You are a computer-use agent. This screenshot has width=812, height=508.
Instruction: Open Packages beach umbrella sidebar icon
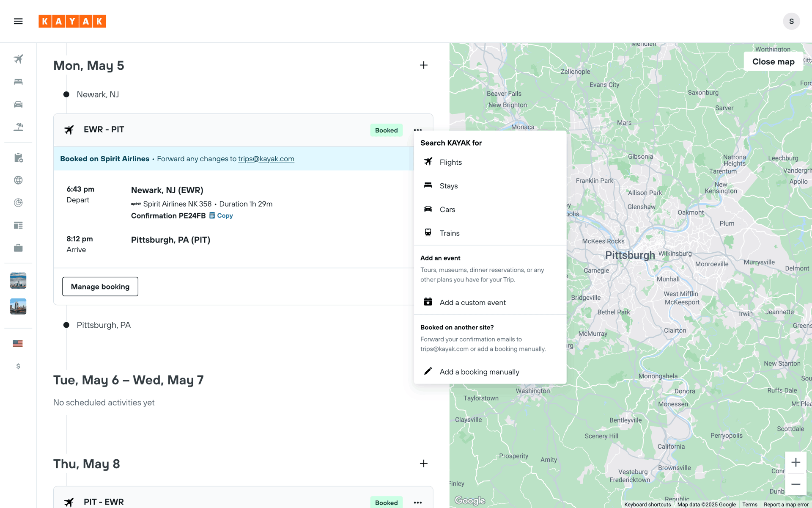pyautogui.click(x=18, y=127)
